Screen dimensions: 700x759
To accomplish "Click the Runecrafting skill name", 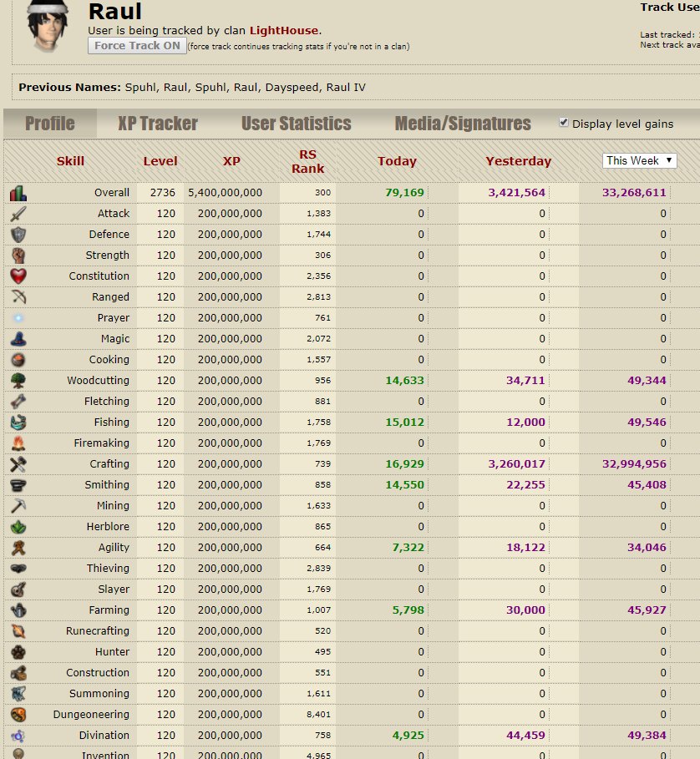I will click(x=98, y=631).
